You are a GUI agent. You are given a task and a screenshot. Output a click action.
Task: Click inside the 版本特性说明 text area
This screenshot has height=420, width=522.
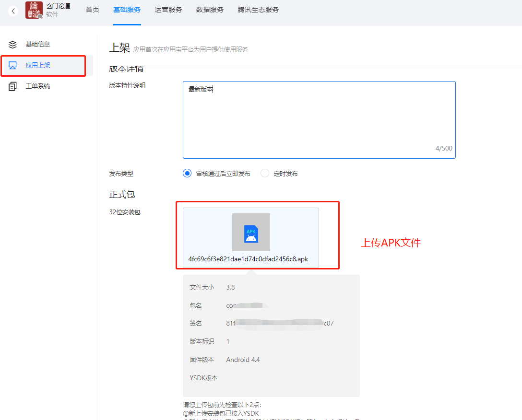(319, 119)
